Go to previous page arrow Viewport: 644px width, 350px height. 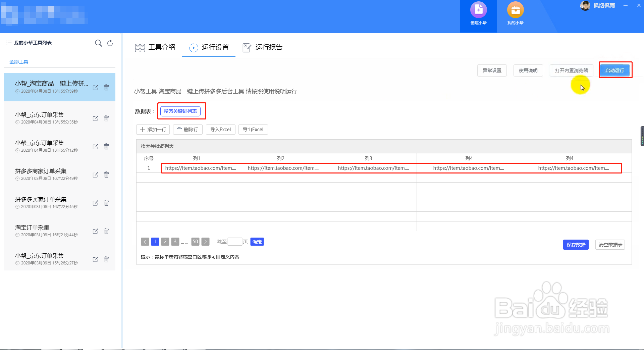(x=145, y=242)
